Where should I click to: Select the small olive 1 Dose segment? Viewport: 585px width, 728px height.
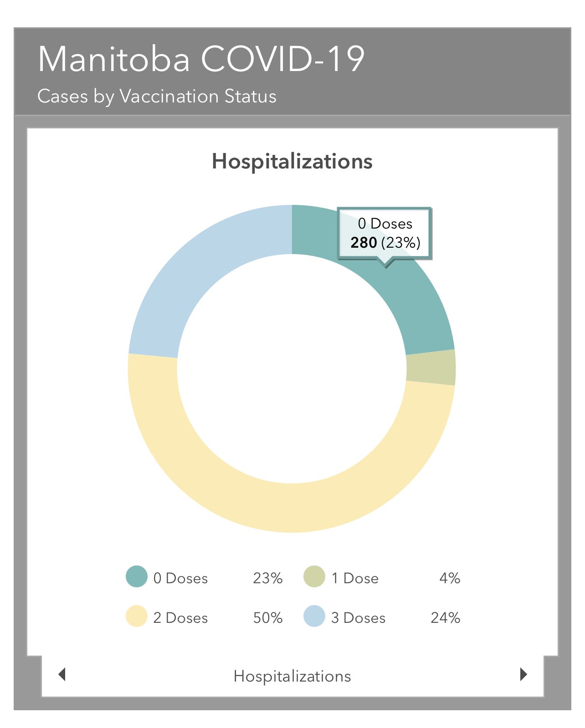pyautogui.click(x=431, y=368)
